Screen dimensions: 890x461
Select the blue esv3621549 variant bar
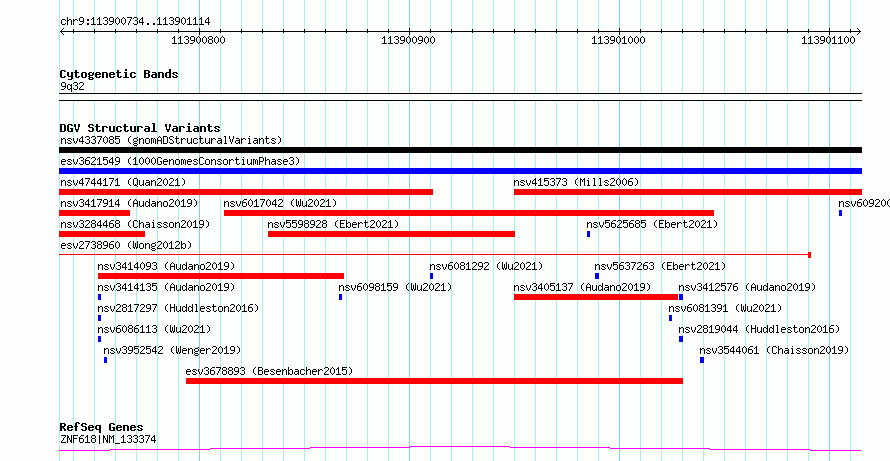(460, 171)
